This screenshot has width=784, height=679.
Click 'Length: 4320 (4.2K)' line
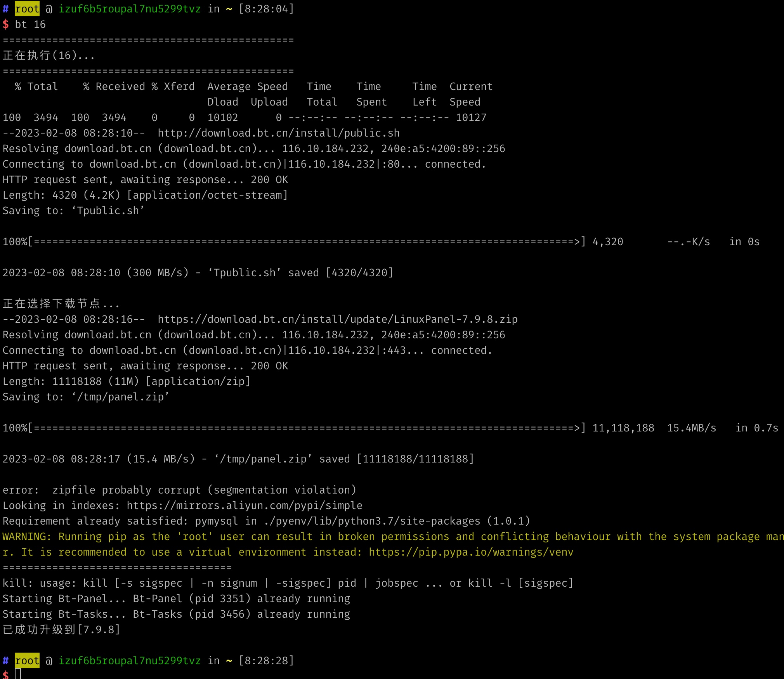pos(145,195)
